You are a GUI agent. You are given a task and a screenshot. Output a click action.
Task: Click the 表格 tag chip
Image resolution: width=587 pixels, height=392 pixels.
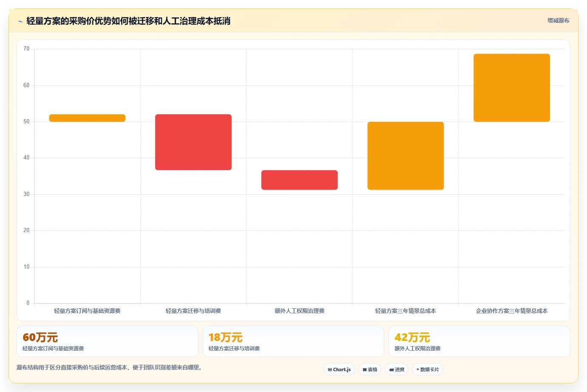(370, 369)
